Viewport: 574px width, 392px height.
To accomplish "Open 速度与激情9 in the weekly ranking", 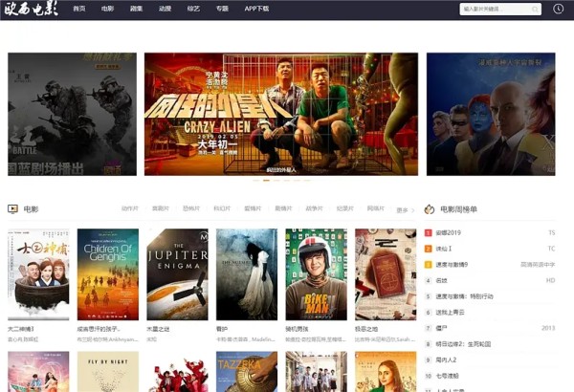I will (452, 265).
